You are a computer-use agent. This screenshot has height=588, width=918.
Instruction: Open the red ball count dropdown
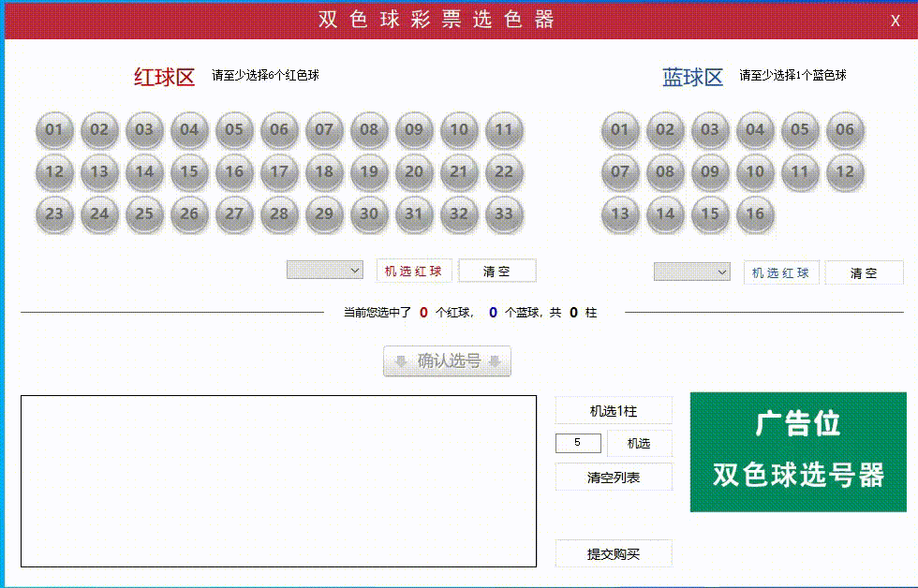[325, 271]
